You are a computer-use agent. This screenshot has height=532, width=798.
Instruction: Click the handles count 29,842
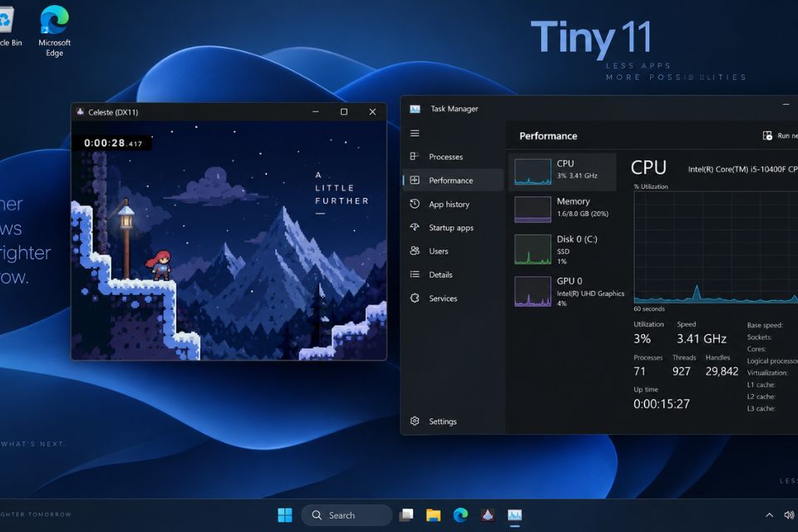(x=722, y=371)
